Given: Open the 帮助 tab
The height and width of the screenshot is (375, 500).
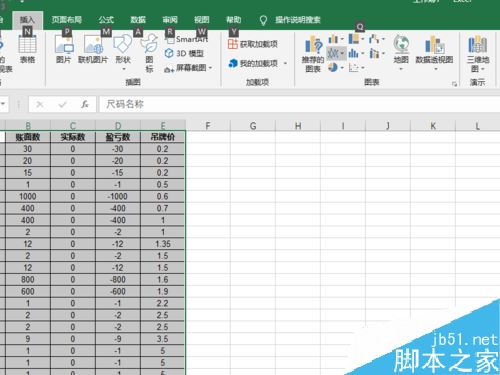Looking at the screenshot, I should pos(233,20).
